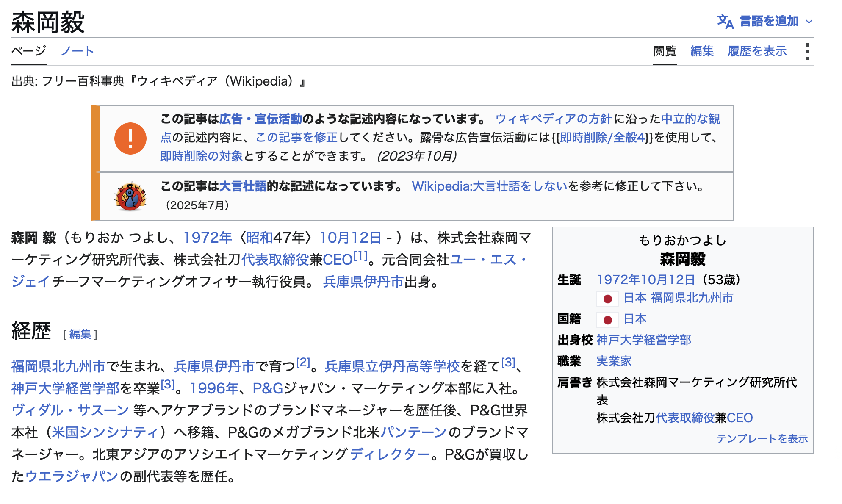Open the パンテーン link
Screen dimensions: 842x504
point(414,432)
